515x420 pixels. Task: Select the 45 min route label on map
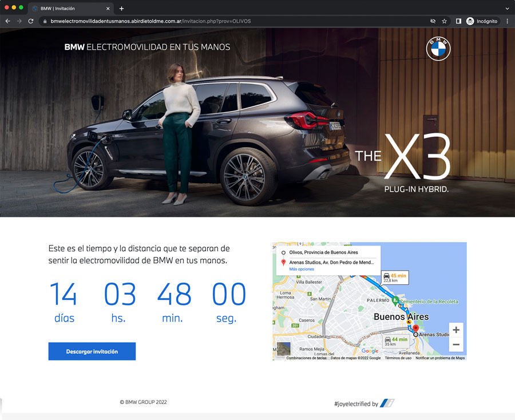[x=395, y=278]
